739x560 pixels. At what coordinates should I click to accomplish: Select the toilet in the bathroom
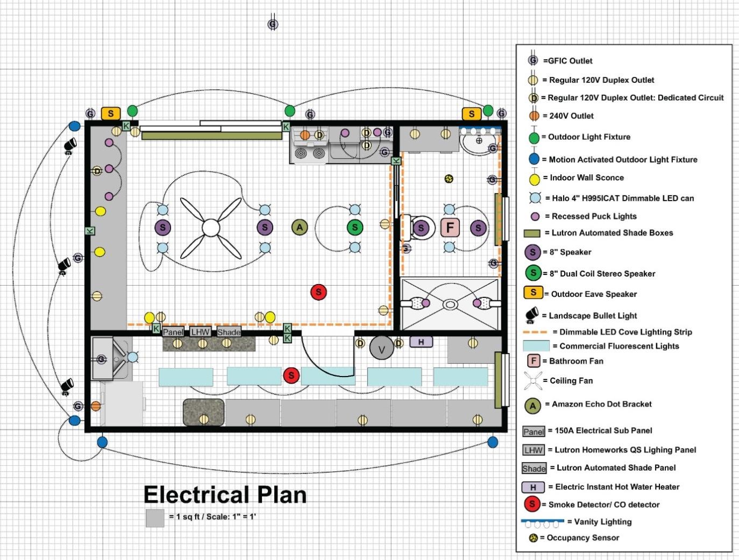418,228
